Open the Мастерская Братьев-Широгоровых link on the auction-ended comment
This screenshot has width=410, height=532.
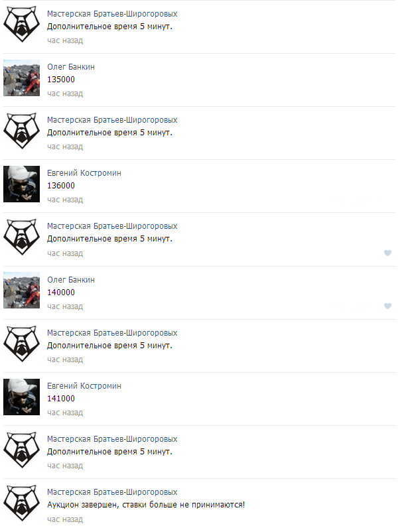(x=112, y=492)
